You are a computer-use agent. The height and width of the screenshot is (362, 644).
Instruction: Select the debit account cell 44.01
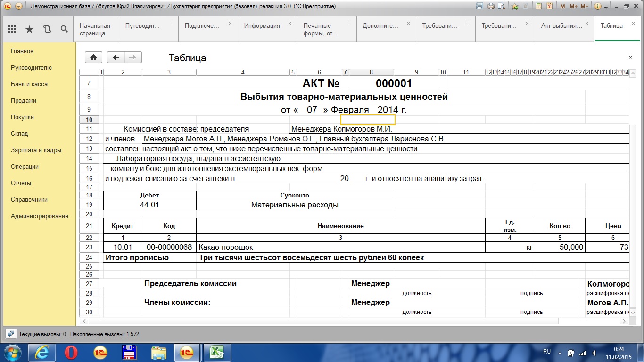coord(150,205)
